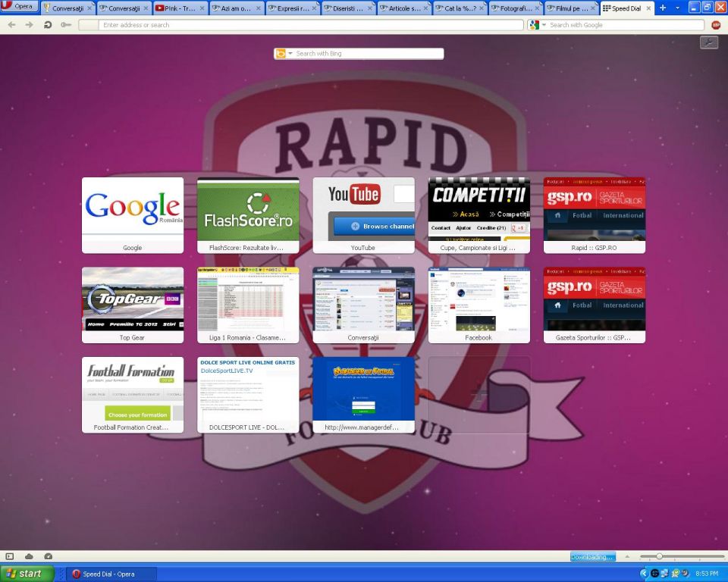Close the 'Pink - Tr...' tab
This screenshot has height=582, width=728.
point(202,8)
